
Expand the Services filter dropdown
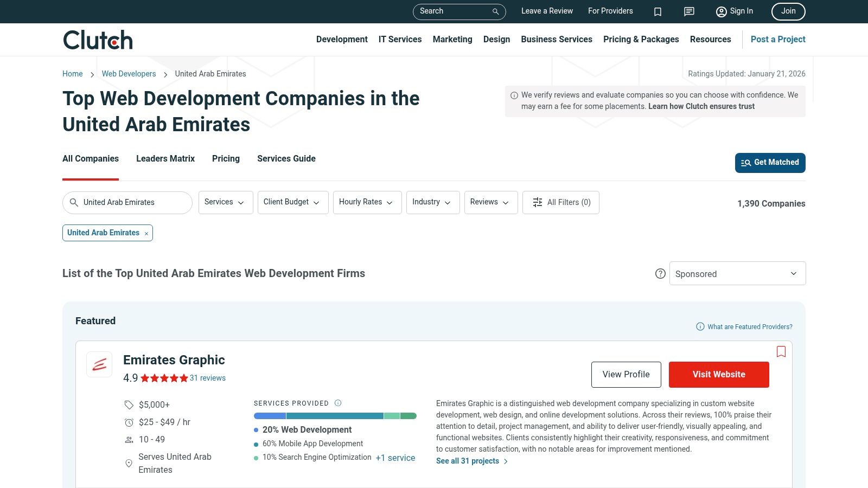click(225, 202)
